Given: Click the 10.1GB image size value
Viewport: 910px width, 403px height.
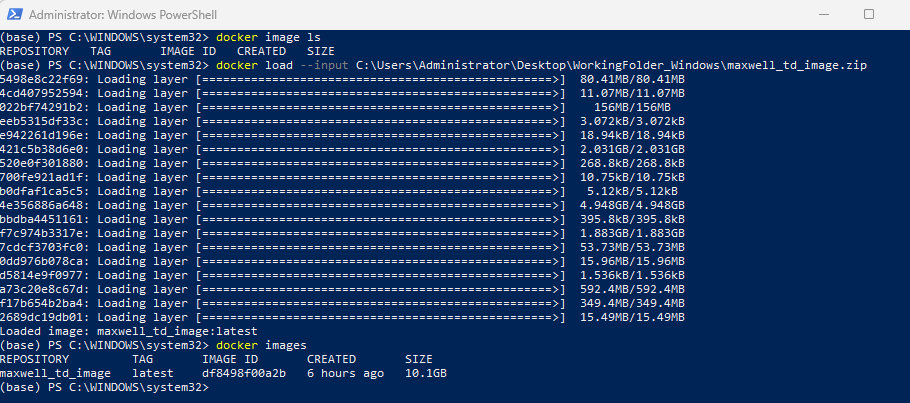Looking at the screenshot, I should (425, 373).
